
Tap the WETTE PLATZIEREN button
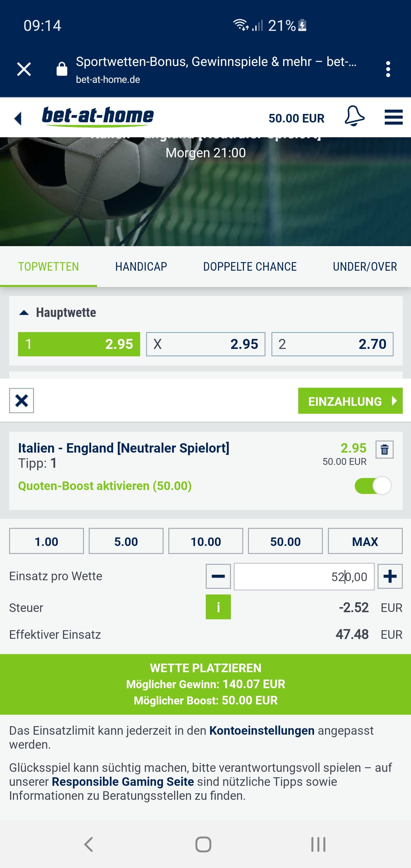point(205,684)
